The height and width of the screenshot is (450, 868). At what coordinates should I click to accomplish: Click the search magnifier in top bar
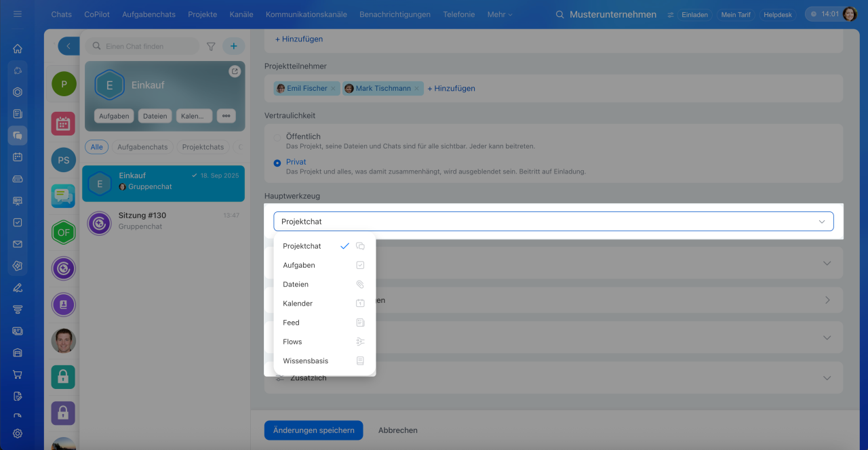point(559,14)
